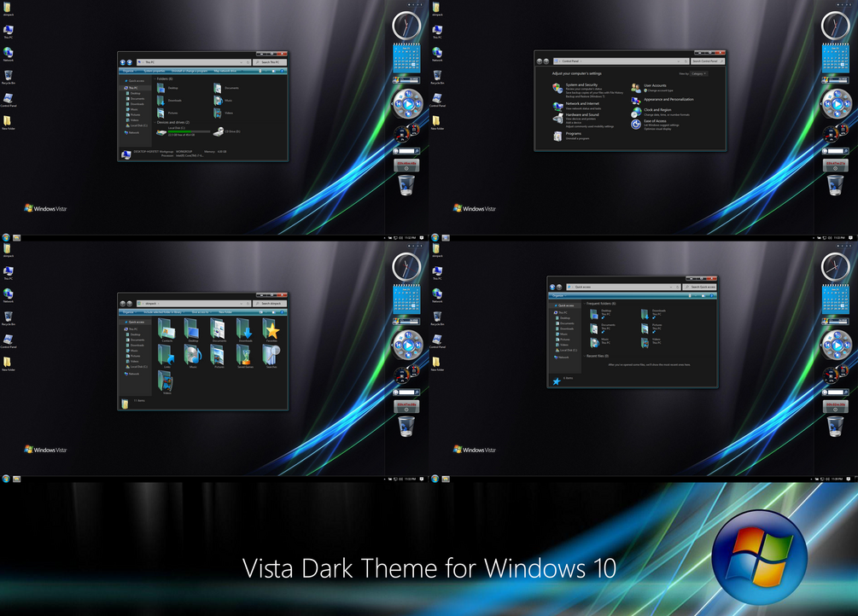Click the Programs icon in Control Panel
This screenshot has height=616, width=858.
click(557, 137)
